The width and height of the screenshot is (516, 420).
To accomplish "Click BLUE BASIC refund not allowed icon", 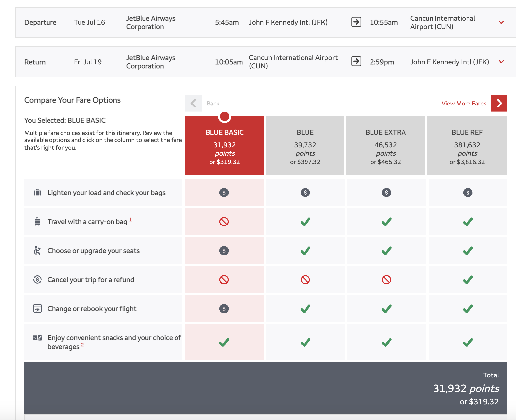I will [x=224, y=280].
